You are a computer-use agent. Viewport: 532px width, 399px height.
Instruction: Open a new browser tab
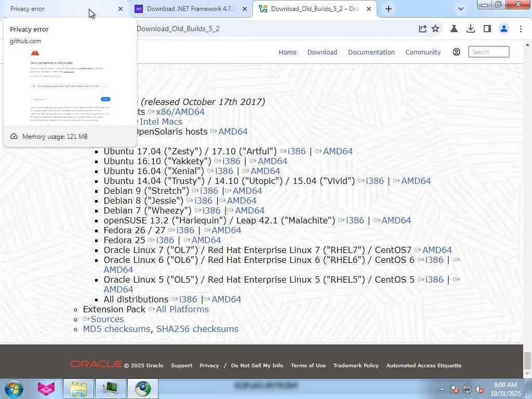(x=389, y=9)
